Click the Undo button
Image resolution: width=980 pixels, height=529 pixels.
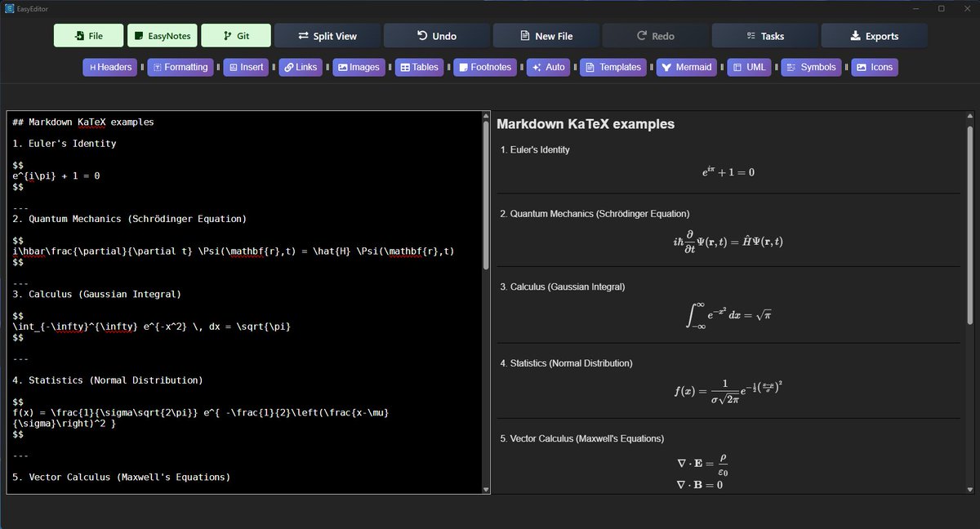(437, 36)
